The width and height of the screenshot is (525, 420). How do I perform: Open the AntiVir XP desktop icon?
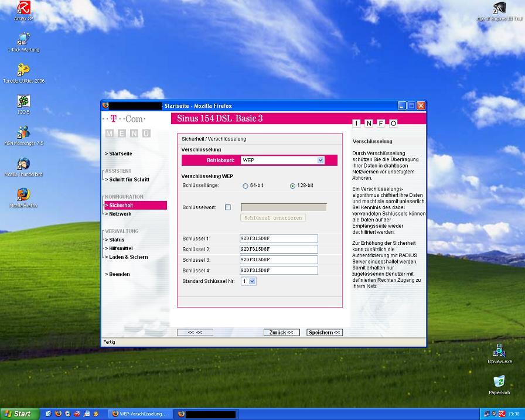(23, 11)
